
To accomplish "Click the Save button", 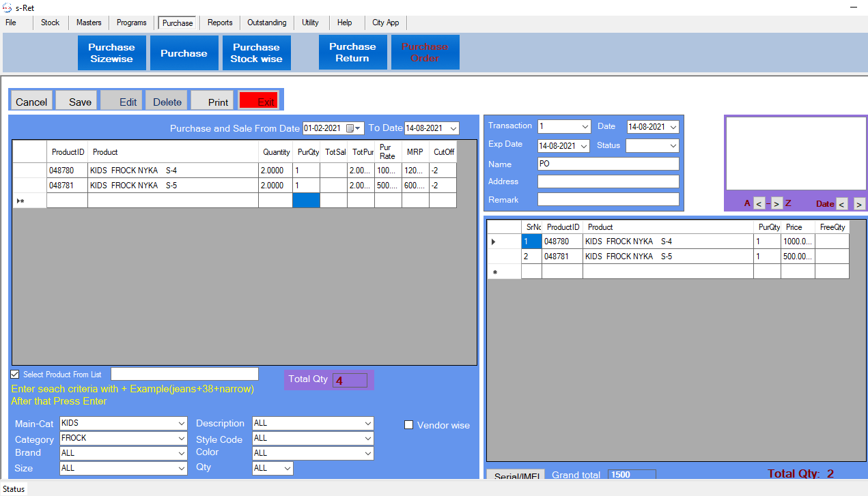I will [76, 101].
